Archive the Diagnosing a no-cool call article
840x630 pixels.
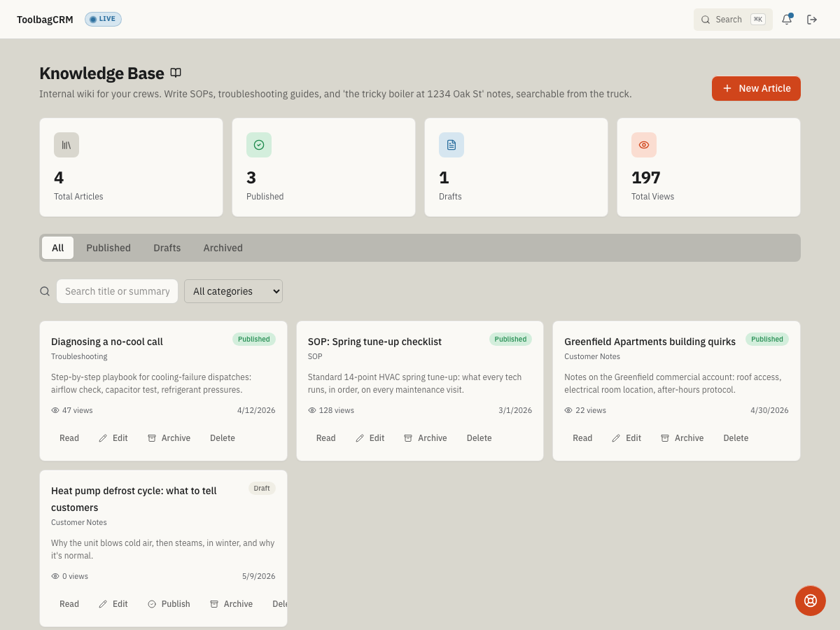click(169, 438)
